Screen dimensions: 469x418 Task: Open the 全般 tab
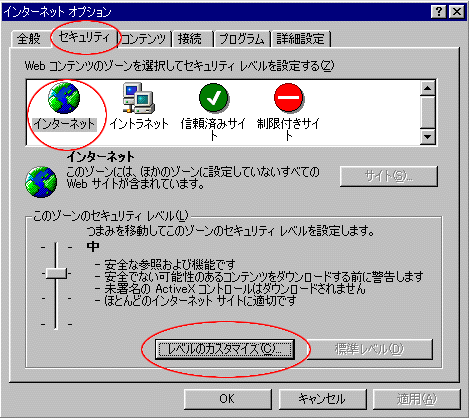[29, 39]
